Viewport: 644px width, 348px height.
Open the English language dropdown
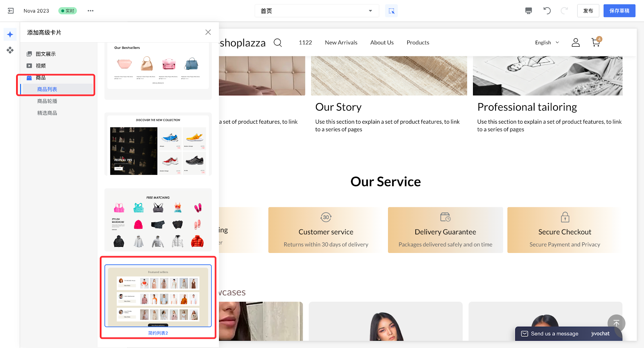pyautogui.click(x=547, y=43)
